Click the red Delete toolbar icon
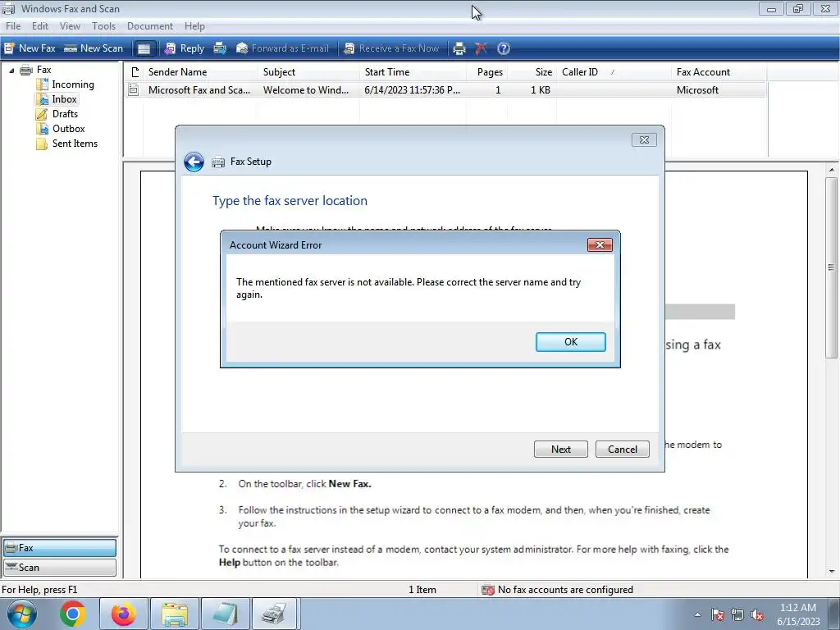Viewport: 840px width, 630px height. [x=481, y=48]
